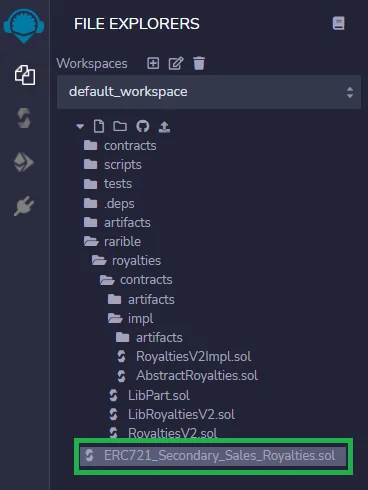
Task: Delete the workspace with the trash icon
Action: [x=199, y=63]
